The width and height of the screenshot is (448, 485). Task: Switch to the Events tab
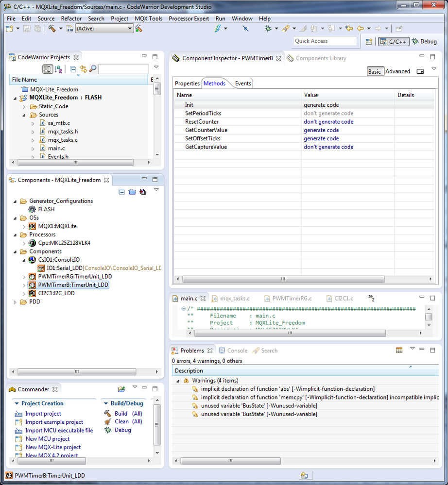pos(243,84)
